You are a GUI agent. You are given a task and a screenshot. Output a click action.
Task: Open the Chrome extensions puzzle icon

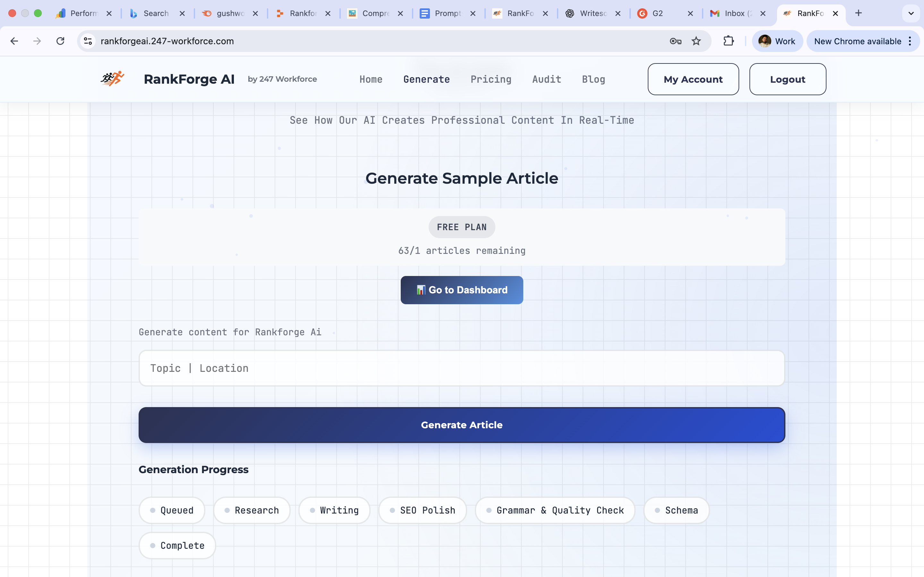pyautogui.click(x=729, y=41)
